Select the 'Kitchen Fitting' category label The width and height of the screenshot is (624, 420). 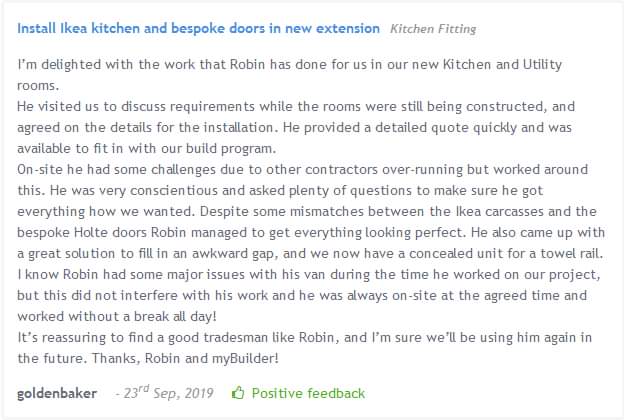tap(433, 29)
